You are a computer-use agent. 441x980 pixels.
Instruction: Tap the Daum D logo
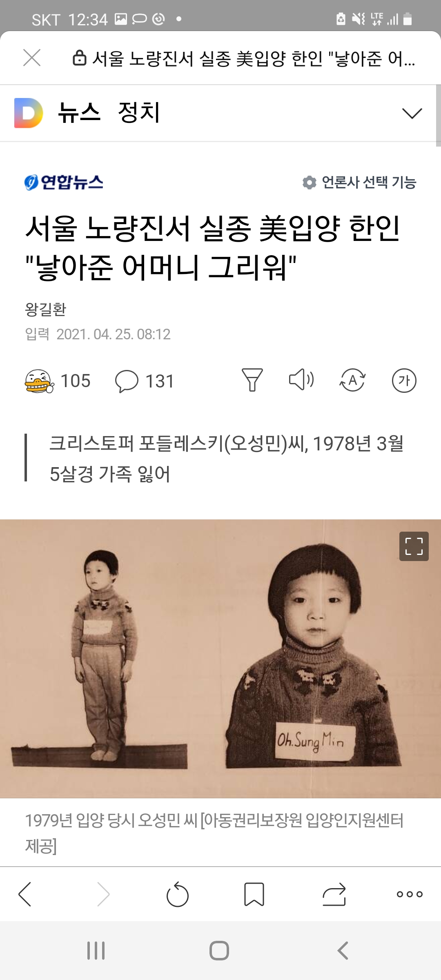[29, 113]
